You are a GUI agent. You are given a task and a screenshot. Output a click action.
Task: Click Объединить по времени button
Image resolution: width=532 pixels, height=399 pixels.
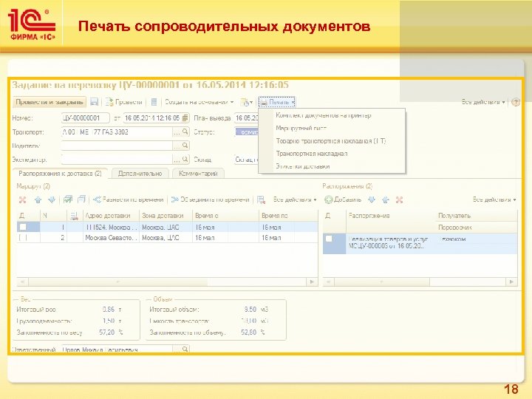211,199
